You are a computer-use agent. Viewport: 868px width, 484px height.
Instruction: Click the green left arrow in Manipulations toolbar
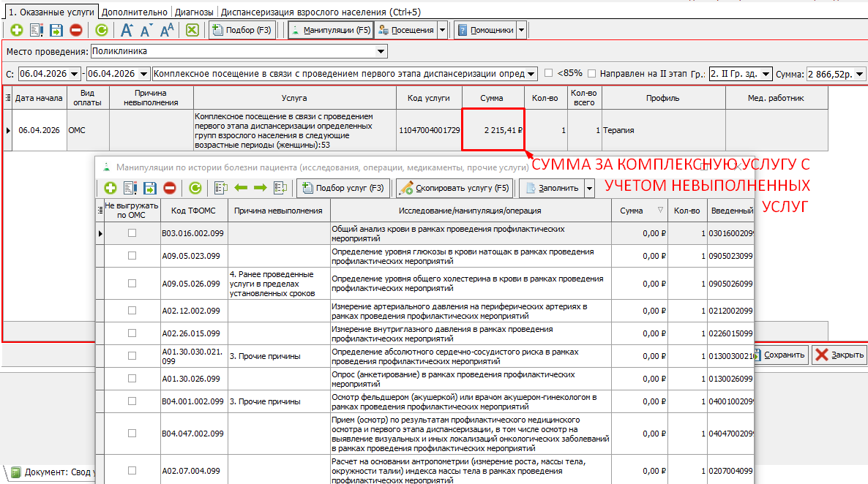(x=241, y=189)
